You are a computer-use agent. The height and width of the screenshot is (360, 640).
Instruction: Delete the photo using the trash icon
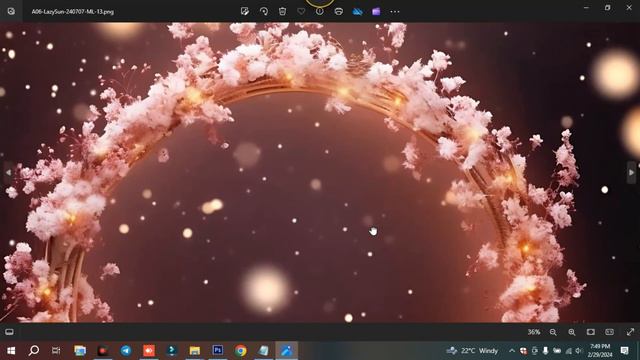click(x=282, y=11)
